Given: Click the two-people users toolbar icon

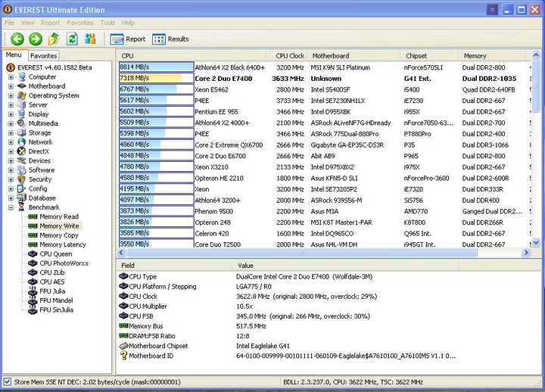Looking at the screenshot, I should [x=90, y=39].
